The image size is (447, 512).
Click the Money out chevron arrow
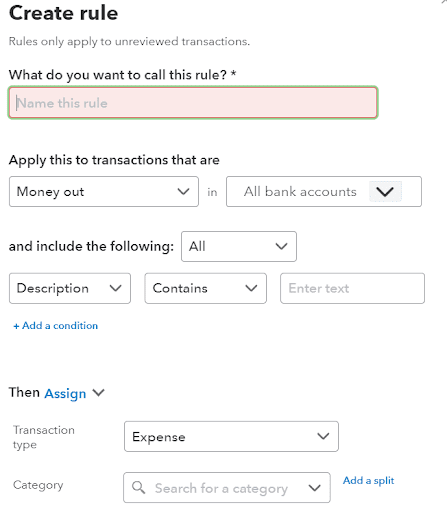click(x=183, y=192)
